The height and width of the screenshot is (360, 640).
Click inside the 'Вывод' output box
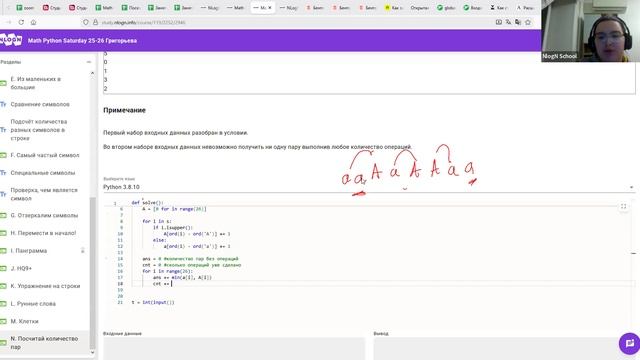pos(504,349)
